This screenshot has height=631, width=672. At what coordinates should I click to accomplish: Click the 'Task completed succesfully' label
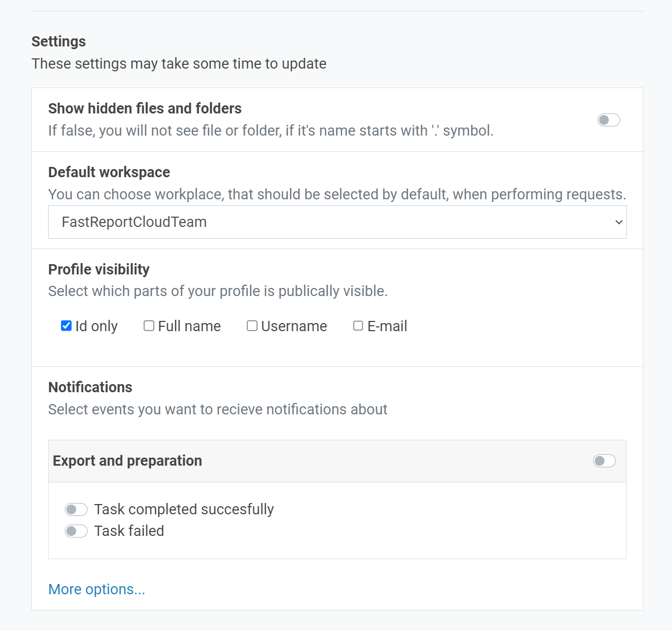click(184, 509)
